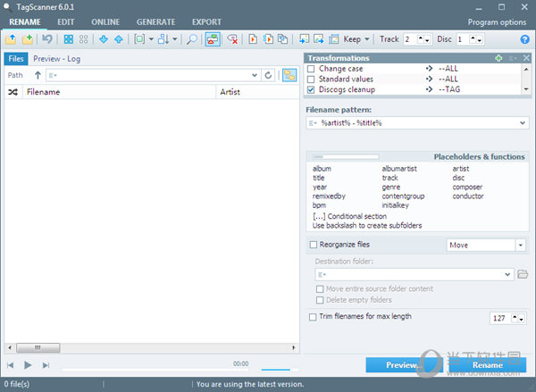The image size is (536, 392).
Task: Open the Move action dropdown
Action: tap(521, 245)
